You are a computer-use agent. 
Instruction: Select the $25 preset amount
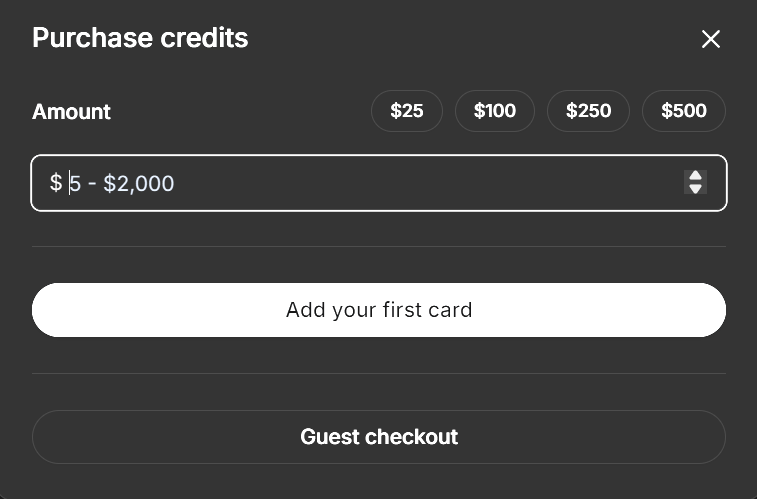(x=407, y=111)
